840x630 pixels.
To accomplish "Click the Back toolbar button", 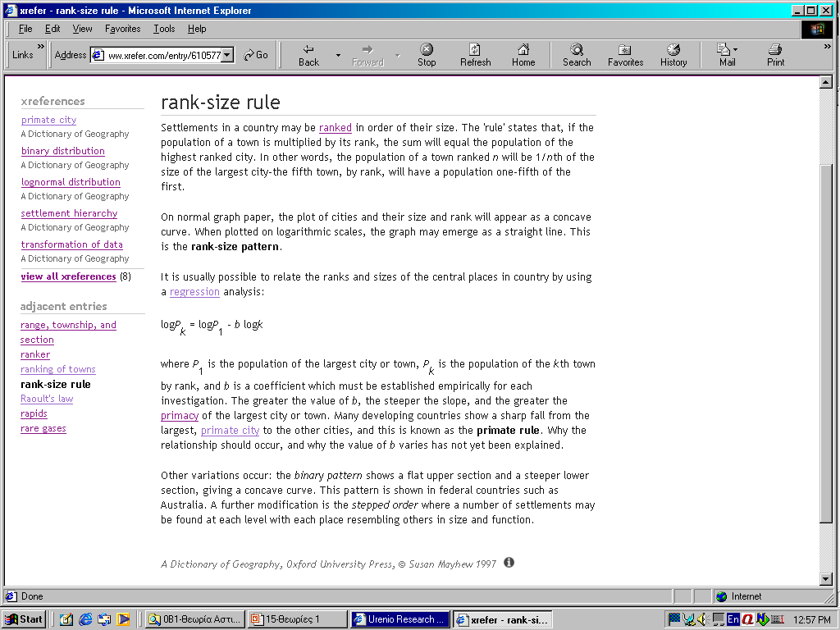I will point(308,55).
